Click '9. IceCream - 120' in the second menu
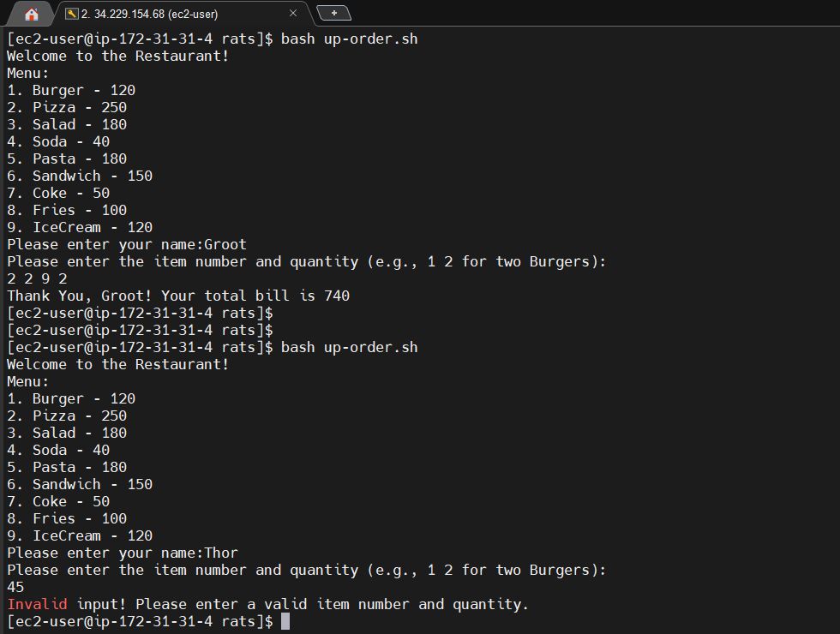The width and height of the screenshot is (840, 634). point(80,536)
